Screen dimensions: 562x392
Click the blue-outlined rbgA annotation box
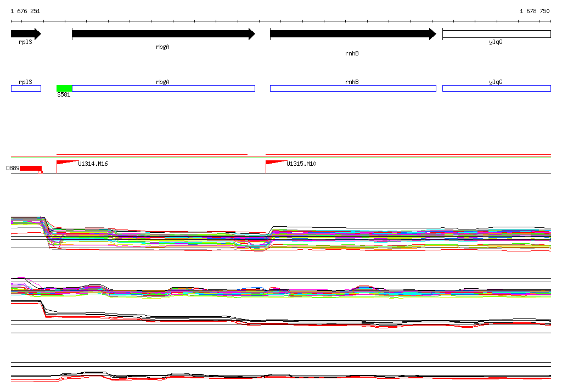(163, 88)
